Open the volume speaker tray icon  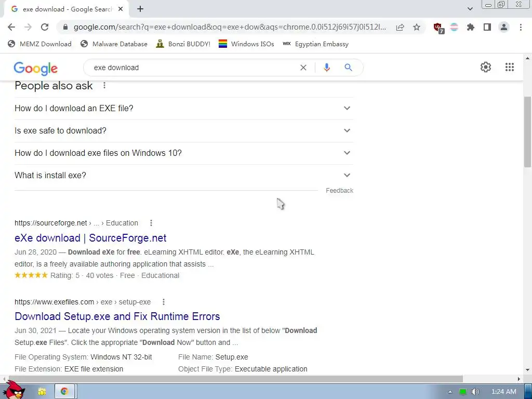click(475, 392)
